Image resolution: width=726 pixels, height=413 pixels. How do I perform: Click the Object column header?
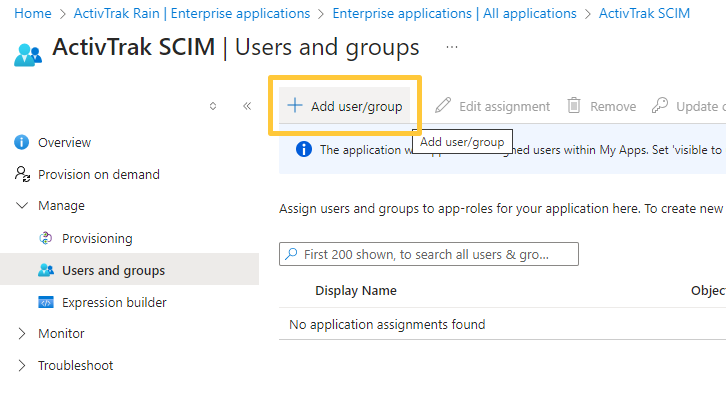(708, 291)
